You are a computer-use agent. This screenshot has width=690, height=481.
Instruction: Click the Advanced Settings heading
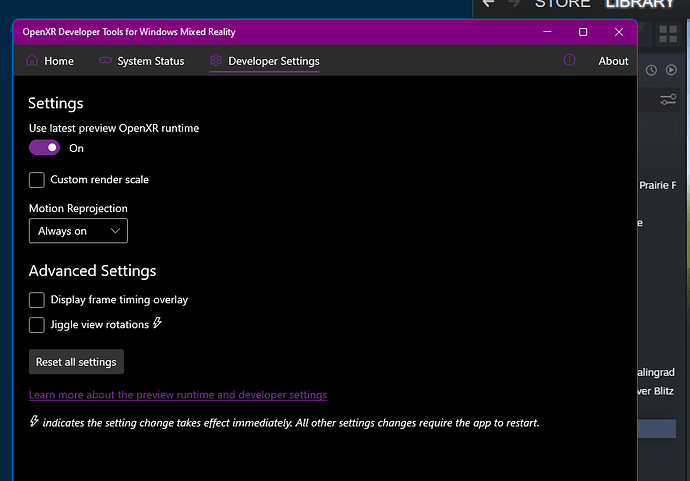[x=92, y=270]
